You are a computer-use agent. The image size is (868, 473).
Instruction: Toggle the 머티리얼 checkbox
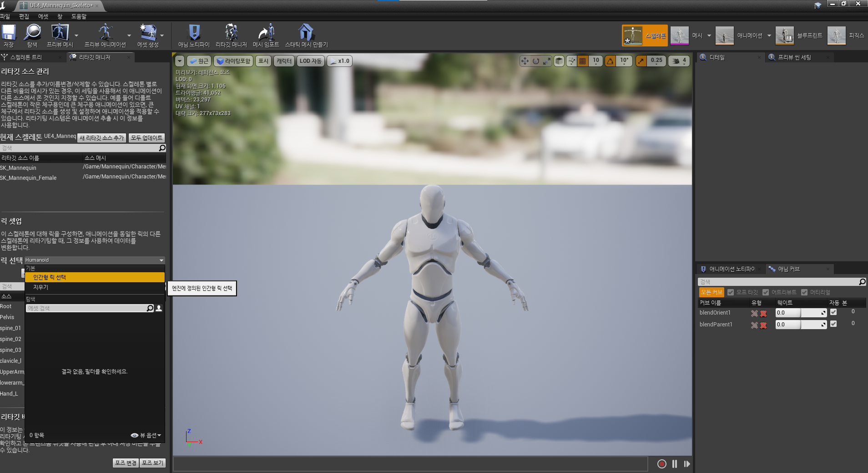click(x=804, y=292)
